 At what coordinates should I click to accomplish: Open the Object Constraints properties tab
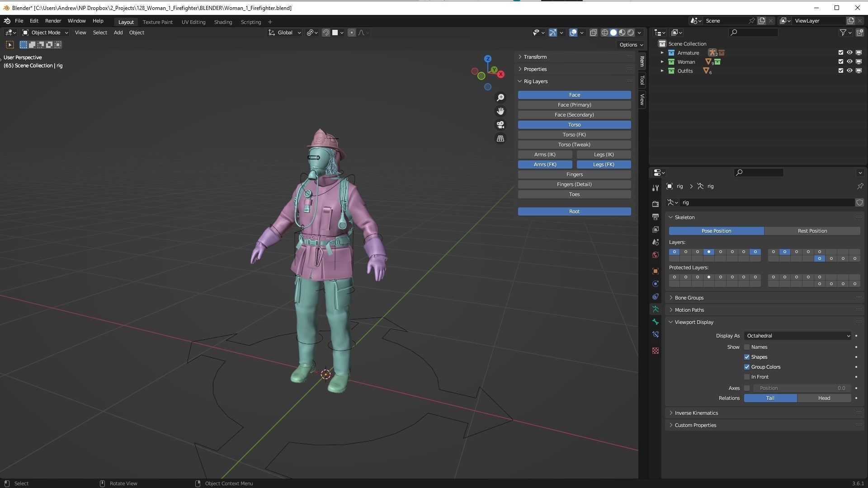click(x=656, y=296)
